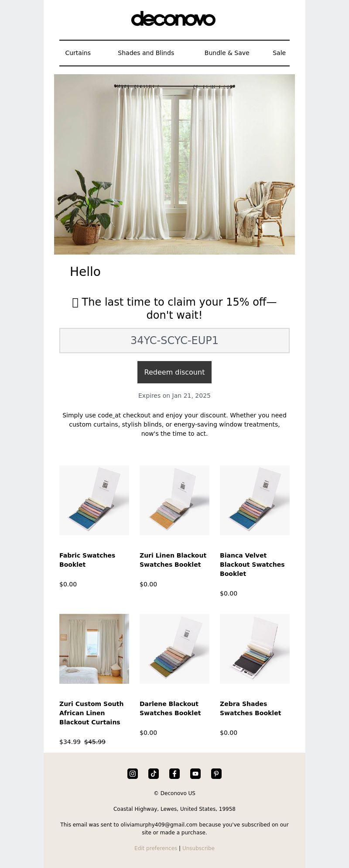Click the Unsubscribe link
The width and height of the screenshot is (349, 868).
(x=198, y=848)
